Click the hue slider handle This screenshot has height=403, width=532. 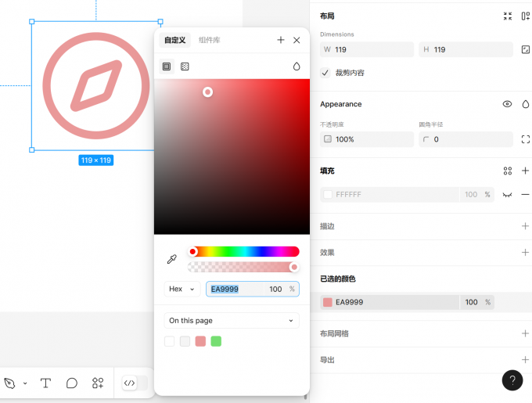pyautogui.click(x=192, y=252)
